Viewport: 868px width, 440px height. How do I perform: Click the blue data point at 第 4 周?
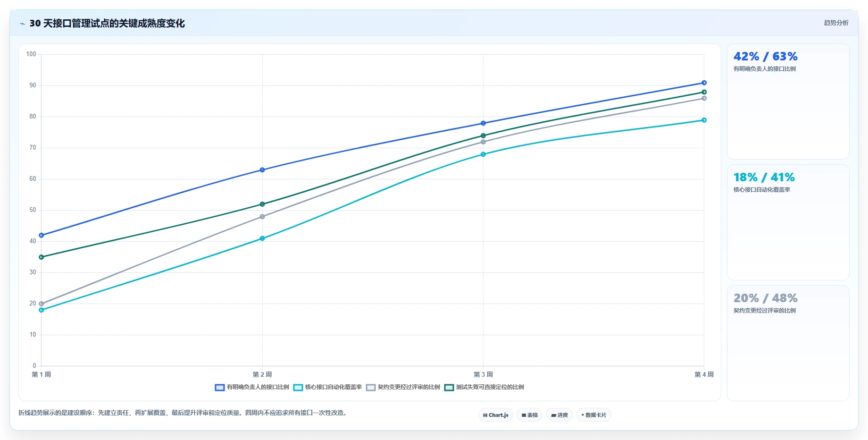point(704,83)
